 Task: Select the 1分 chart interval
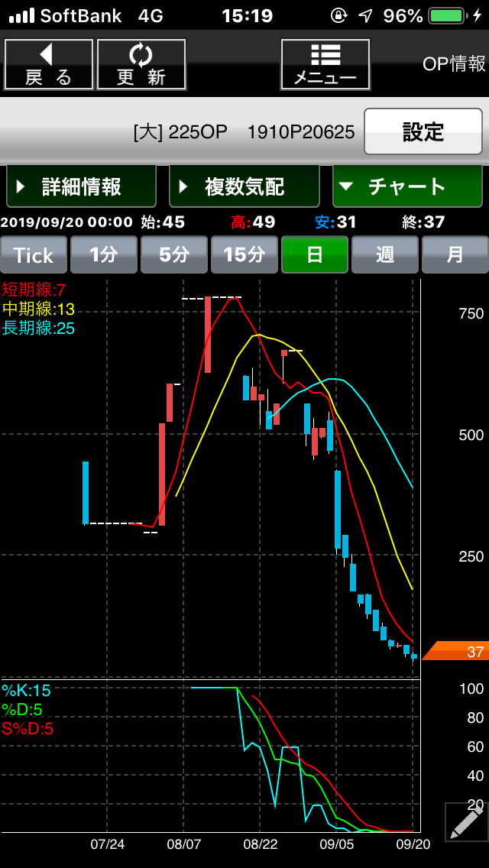coord(104,254)
